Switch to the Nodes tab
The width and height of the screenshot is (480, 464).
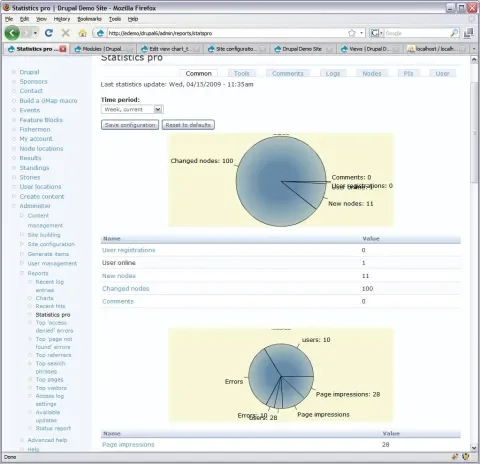click(x=372, y=73)
